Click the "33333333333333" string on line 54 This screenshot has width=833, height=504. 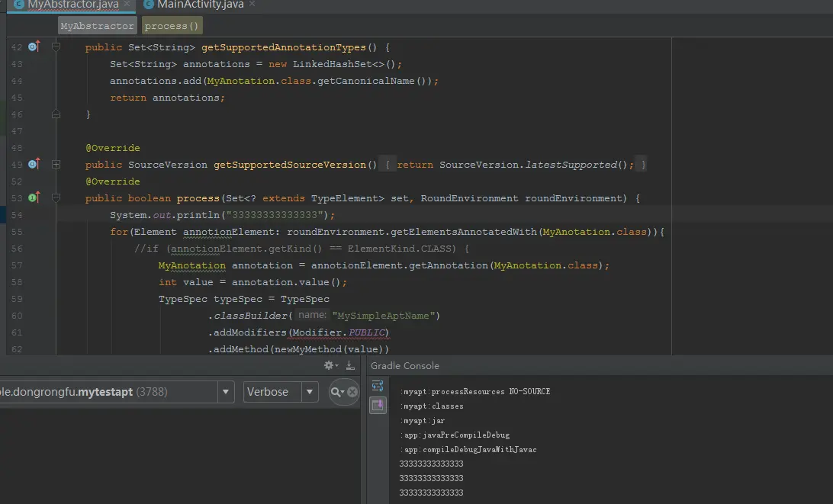pos(275,214)
